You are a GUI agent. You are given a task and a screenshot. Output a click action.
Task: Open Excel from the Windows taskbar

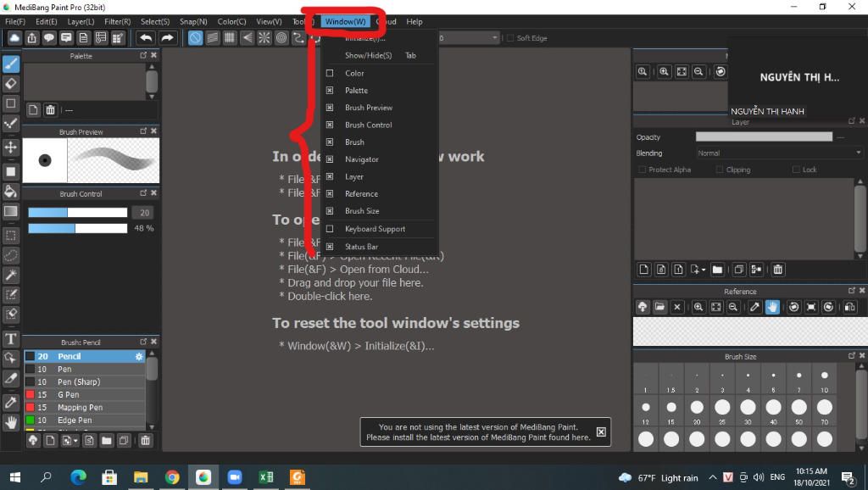[265, 477]
